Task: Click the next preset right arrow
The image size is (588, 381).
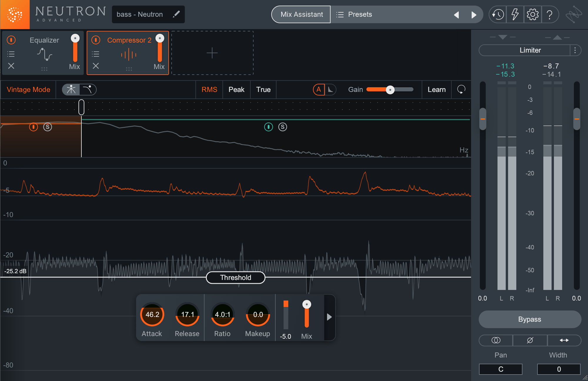Action: (474, 15)
